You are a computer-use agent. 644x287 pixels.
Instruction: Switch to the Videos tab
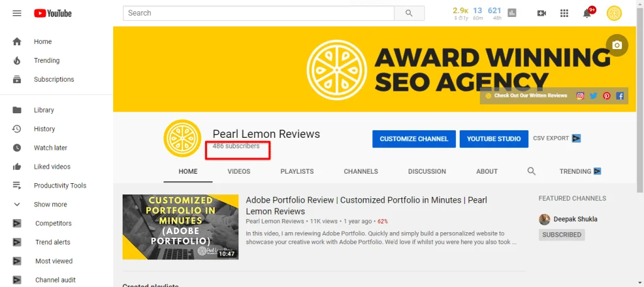point(239,171)
